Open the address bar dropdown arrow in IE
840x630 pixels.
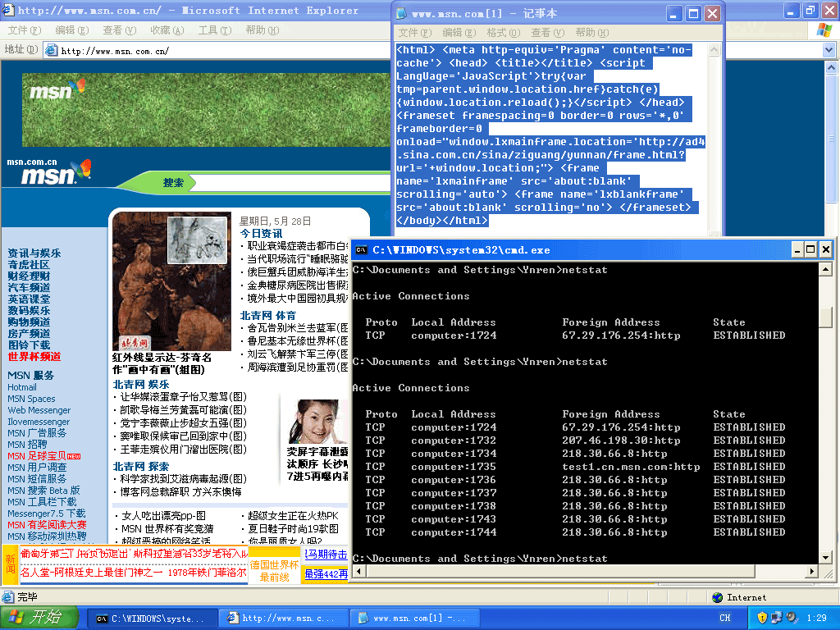pyautogui.click(x=829, y=50)
